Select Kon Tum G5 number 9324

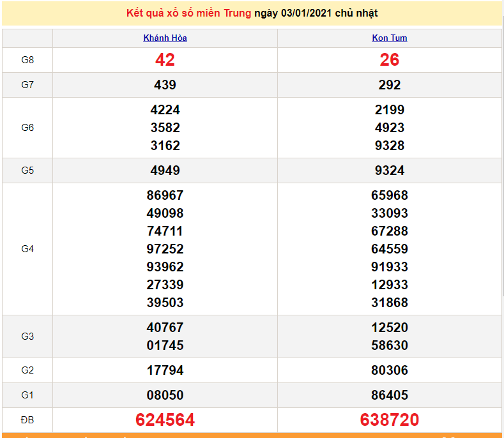click(x=389, y=170)
